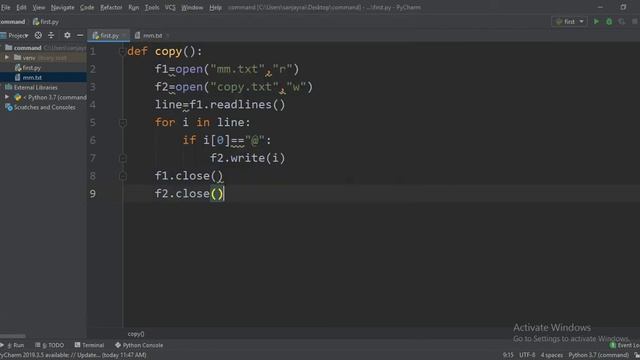
Task: Select mm.txt in the project tree
Action: (x=32, y=77)
